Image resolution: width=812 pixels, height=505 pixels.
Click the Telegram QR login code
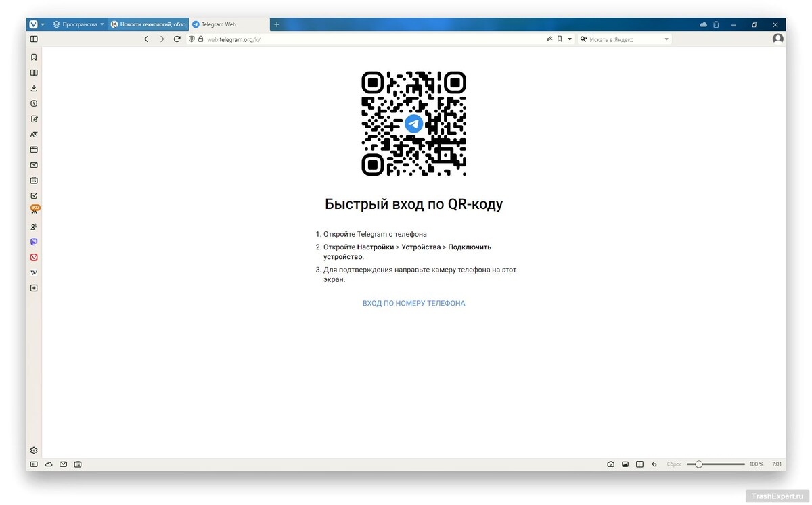tap(413, 124)
